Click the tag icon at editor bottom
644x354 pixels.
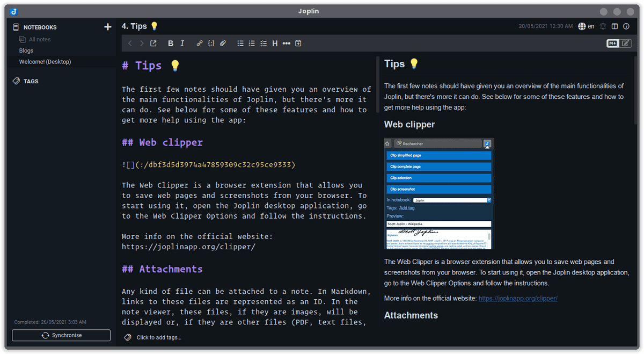[128, 337]
